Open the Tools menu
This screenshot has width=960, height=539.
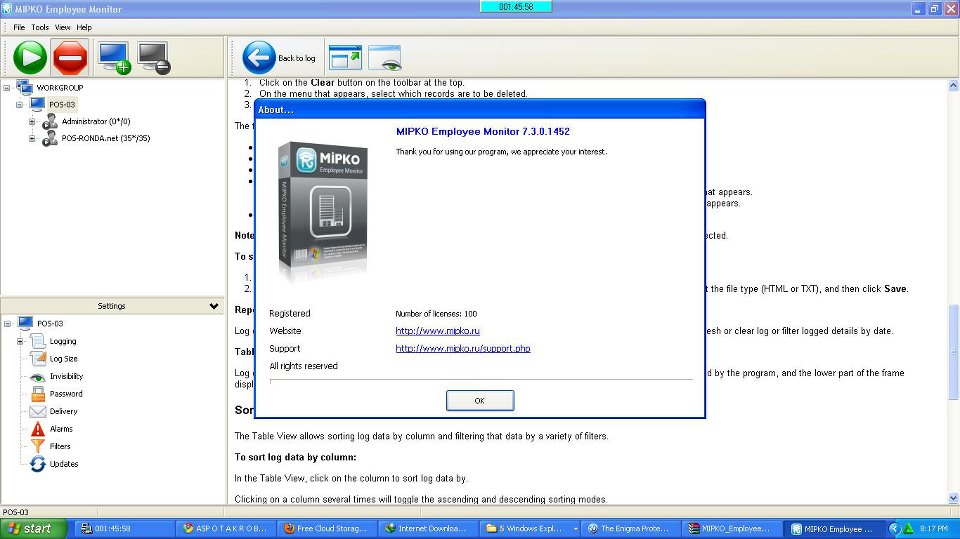click(40, 28)
